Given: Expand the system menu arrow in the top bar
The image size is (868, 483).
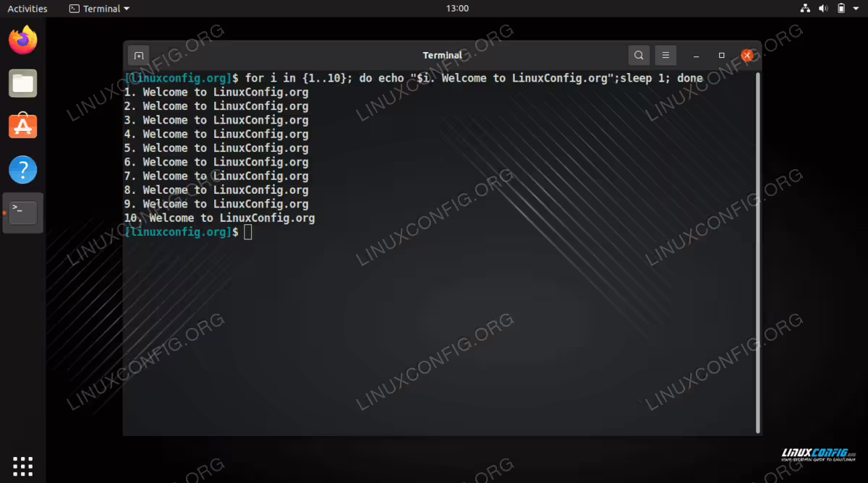Looking at the screenshot, I should [x=857, y=9].
